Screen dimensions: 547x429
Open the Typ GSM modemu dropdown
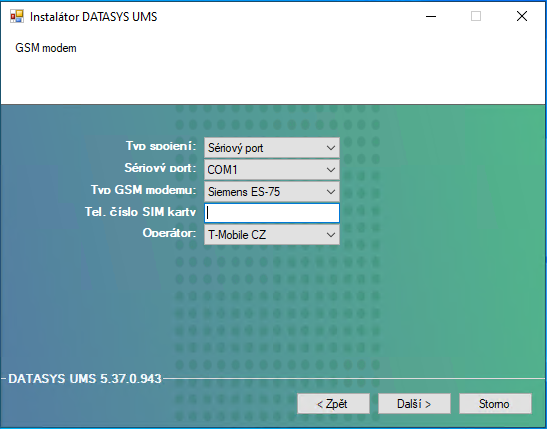click(271, 191)
